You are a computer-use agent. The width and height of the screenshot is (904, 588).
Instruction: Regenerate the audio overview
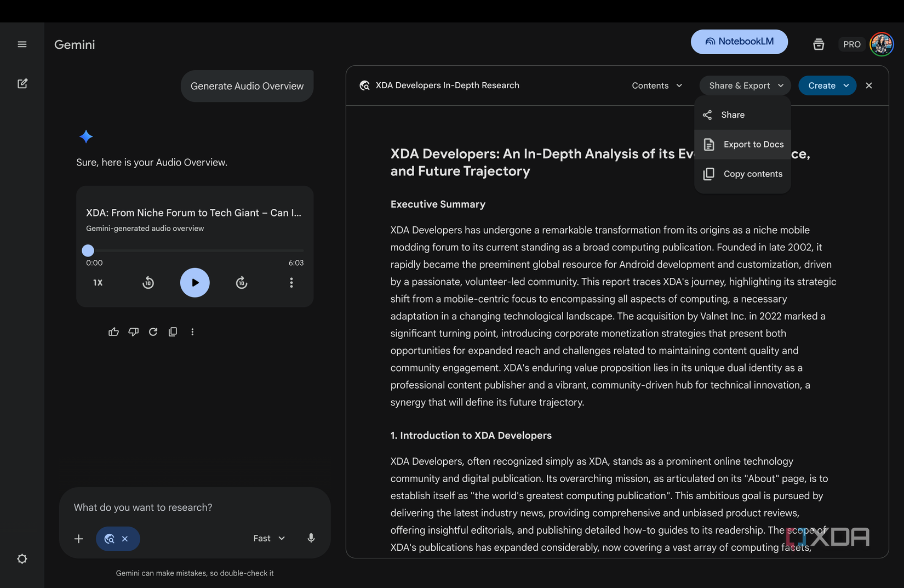click(153, 332)
